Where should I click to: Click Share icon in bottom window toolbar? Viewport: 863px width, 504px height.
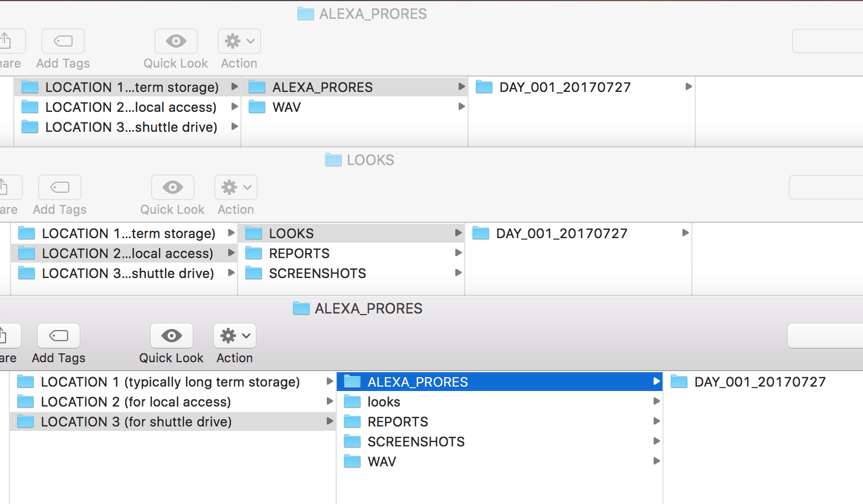(7, 336)
